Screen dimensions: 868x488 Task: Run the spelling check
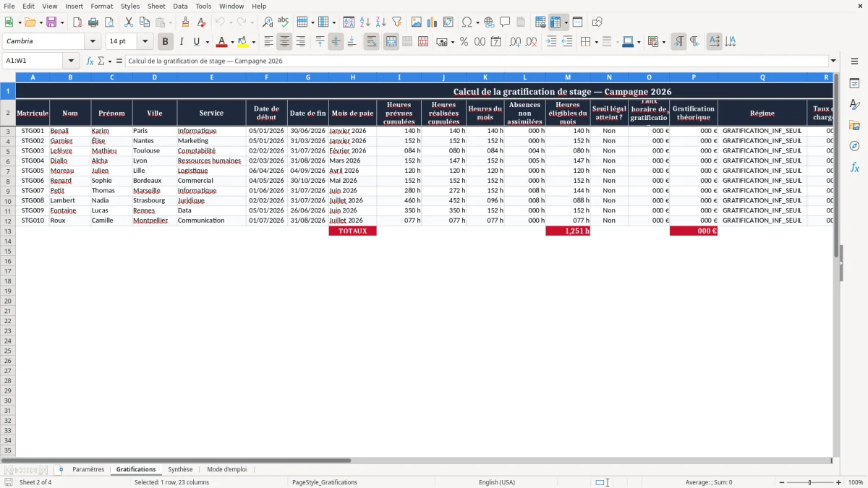coord(284,22)
